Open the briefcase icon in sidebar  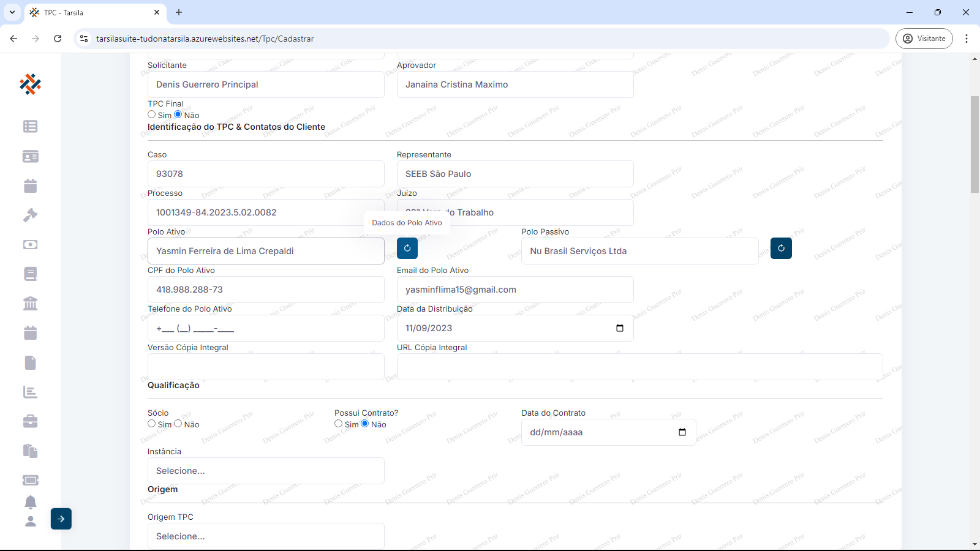click(x=30, y=421)
